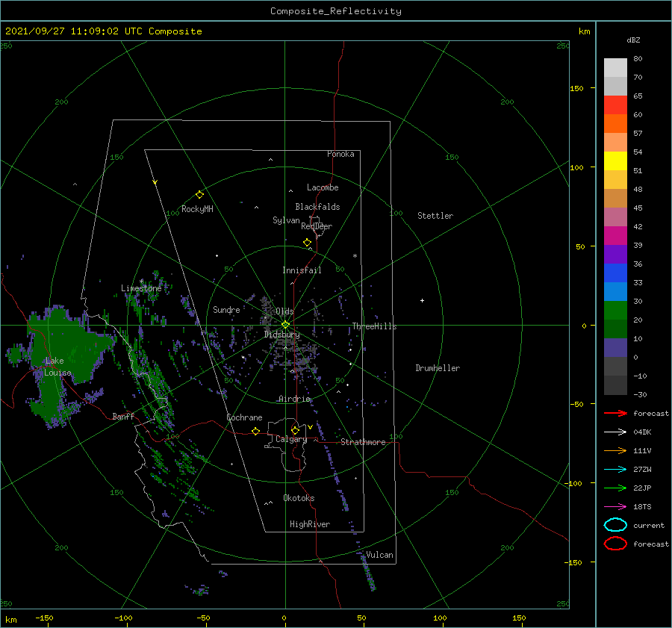Click the RockyMH label on map
This screenshot has width=672, height=628.
tap(197, 209)
